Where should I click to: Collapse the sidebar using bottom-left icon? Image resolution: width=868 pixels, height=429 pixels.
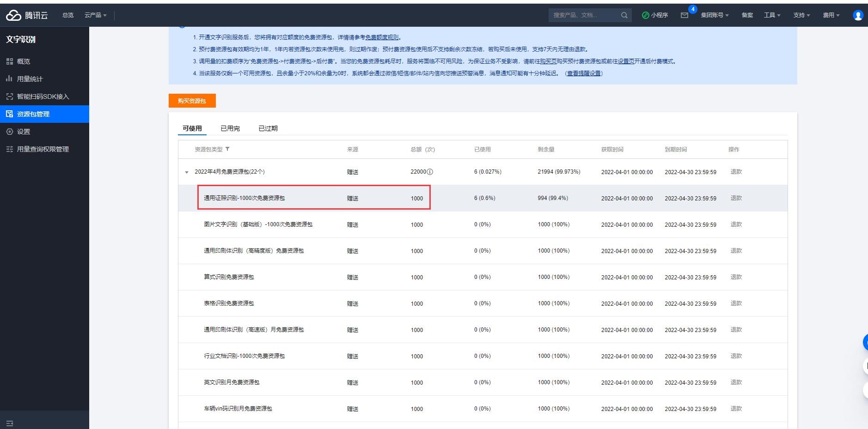[10, 423]
